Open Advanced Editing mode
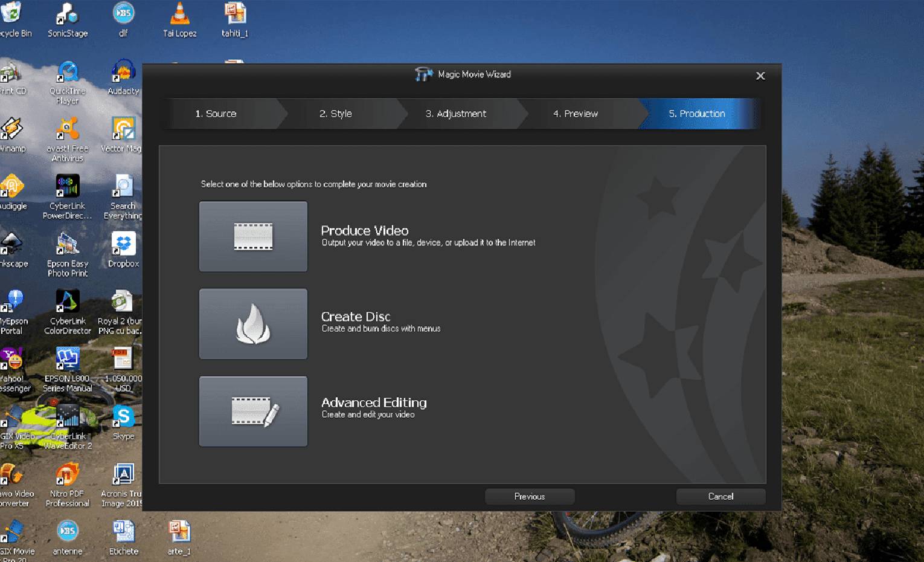This screenshot has width=924, height=562. [253, 411]
